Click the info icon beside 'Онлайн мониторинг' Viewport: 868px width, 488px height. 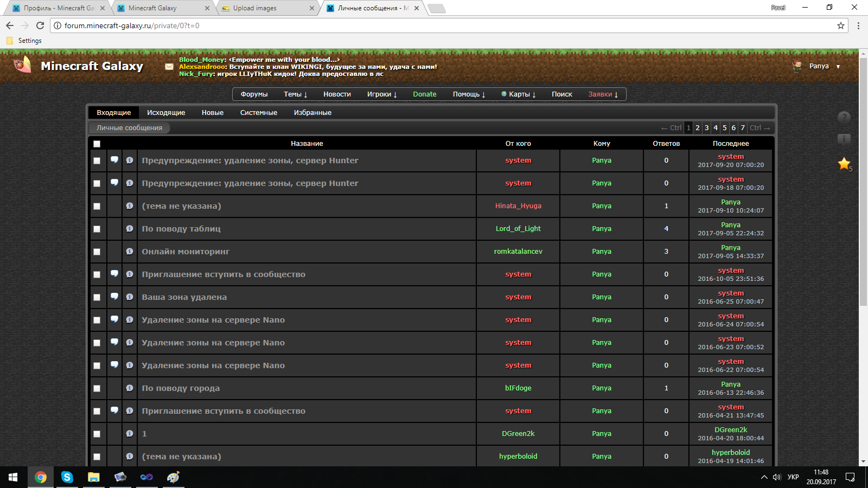130,252
